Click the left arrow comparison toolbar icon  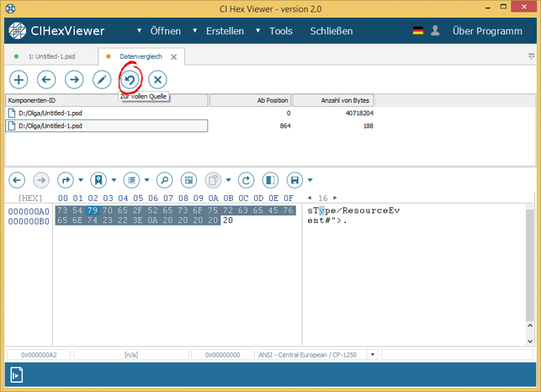click(x=46, y=80)
